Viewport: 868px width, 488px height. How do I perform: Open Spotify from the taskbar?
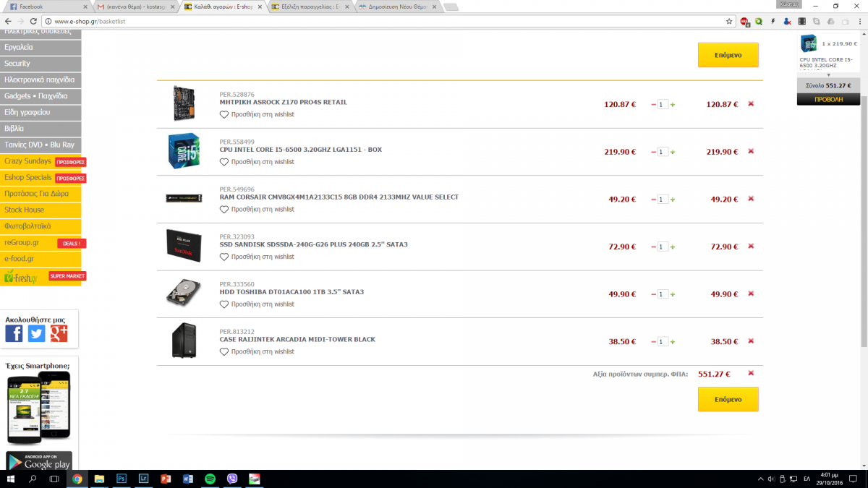pos(210,479)
